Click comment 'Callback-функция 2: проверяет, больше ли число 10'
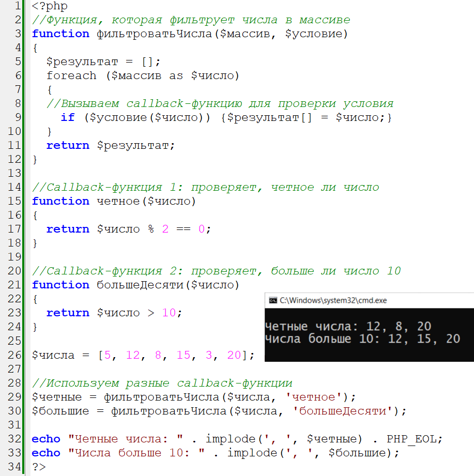 (x=216, y=271)
